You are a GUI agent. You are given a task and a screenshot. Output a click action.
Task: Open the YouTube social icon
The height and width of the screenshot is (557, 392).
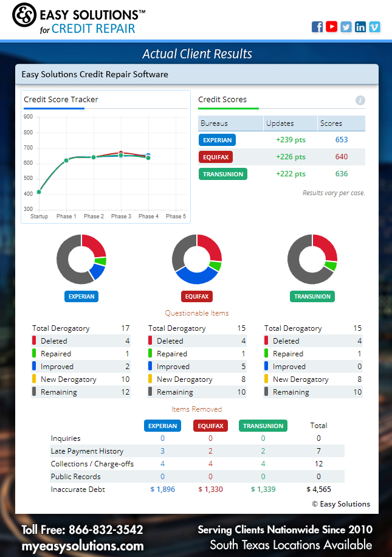(331, 27)
